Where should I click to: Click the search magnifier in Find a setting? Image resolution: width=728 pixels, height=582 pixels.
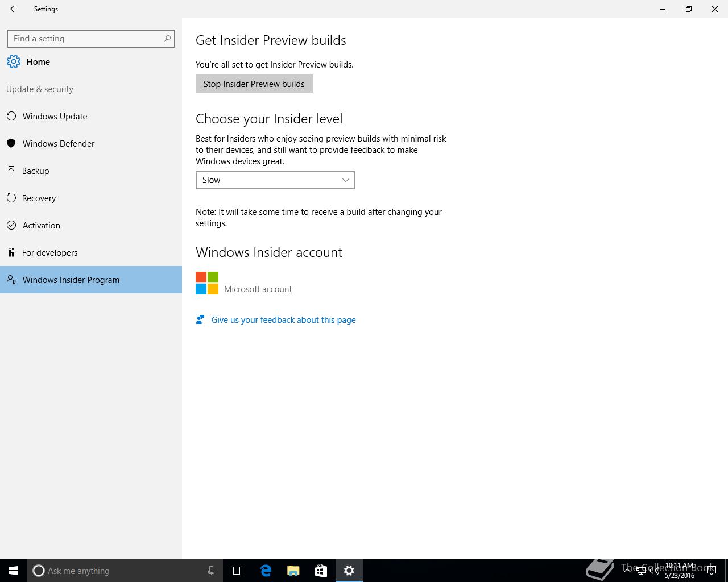point(167,39)
